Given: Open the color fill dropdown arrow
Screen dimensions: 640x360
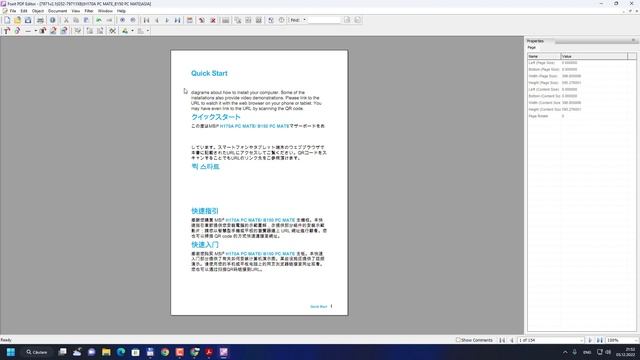Looking at the screenshot, I should coord(132,31).
